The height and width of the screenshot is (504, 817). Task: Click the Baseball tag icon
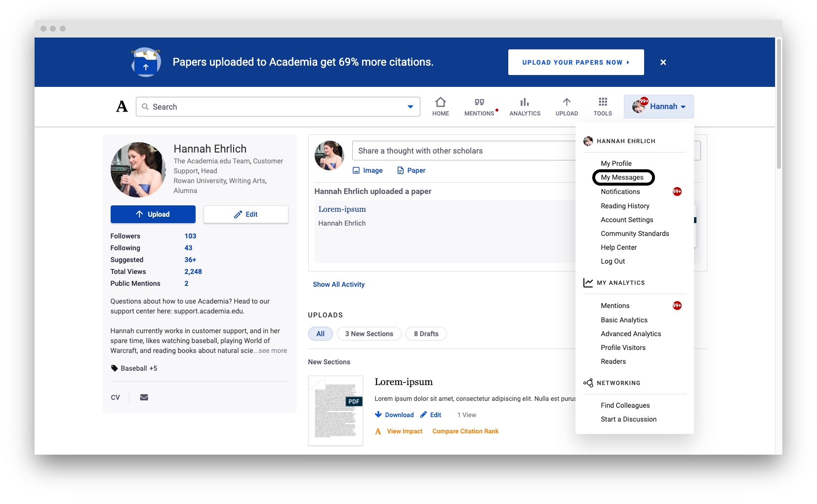[115, 368]
